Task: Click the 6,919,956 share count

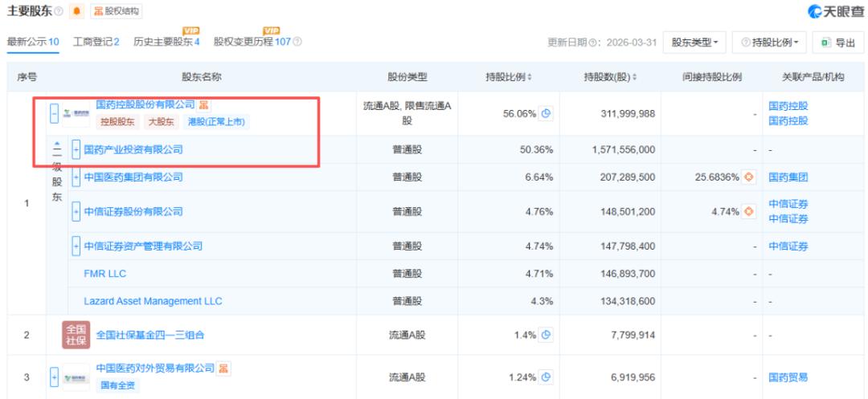Action: (632, 377)
